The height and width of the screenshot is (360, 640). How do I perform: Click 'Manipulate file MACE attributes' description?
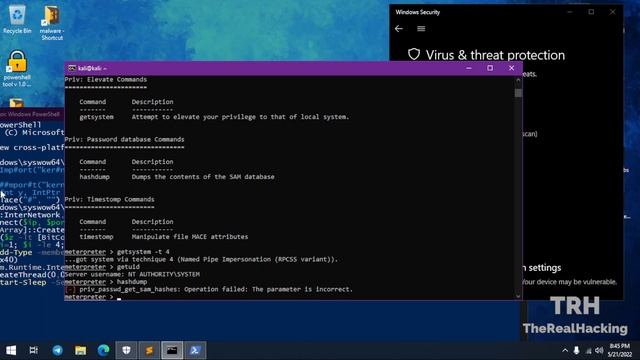190,237
